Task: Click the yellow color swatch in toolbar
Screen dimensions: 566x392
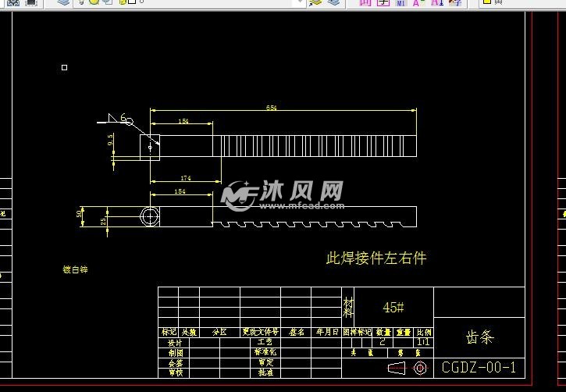Action: coord(486,2)
